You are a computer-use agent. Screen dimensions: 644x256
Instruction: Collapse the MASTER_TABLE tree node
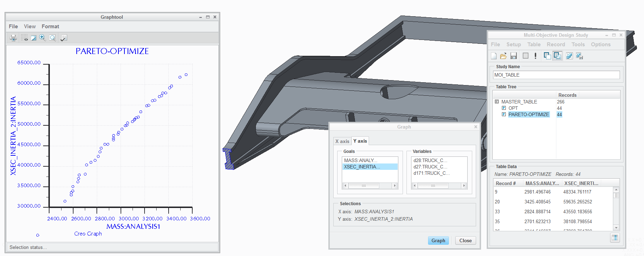(497, 102)
